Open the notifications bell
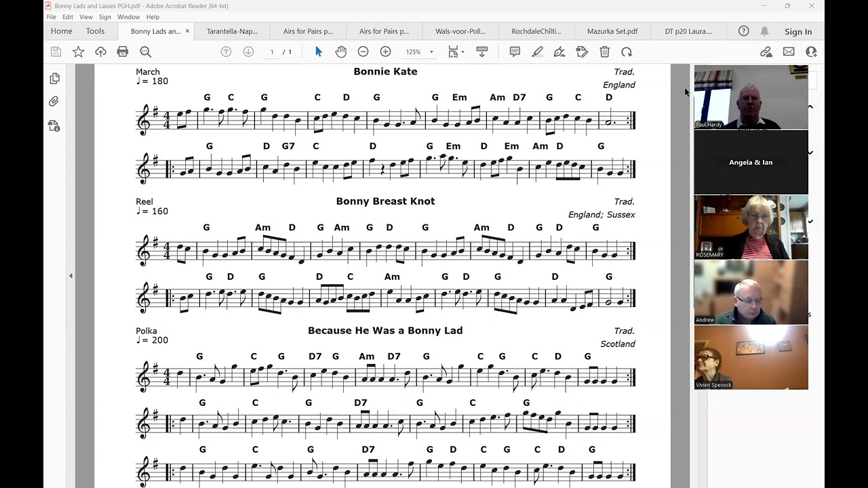This screenshot has height=488, width=868. 764,31
